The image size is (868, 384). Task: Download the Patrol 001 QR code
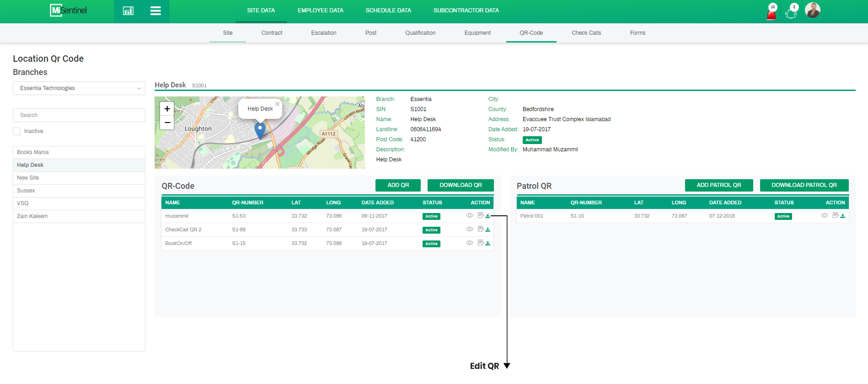click(842, 216)
